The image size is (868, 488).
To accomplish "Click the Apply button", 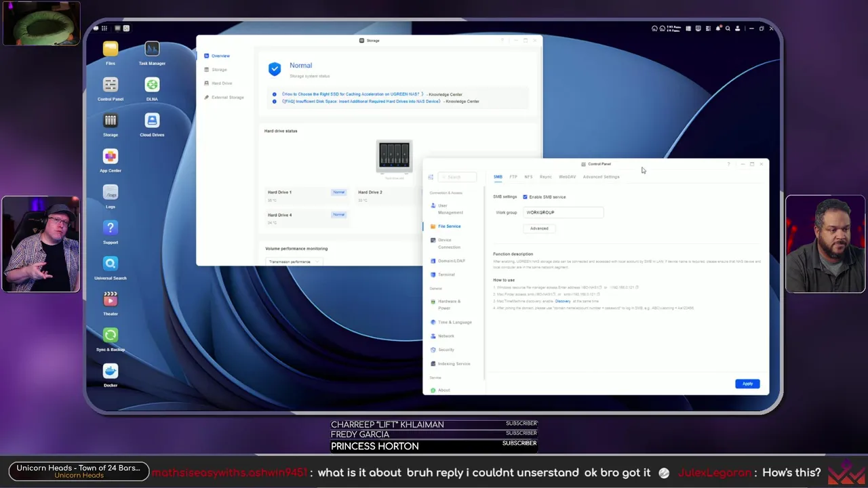I will [x=747, y=384].
